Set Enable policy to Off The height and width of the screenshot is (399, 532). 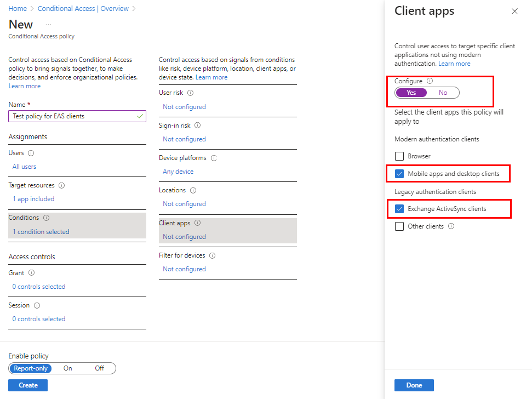[99, 368]
